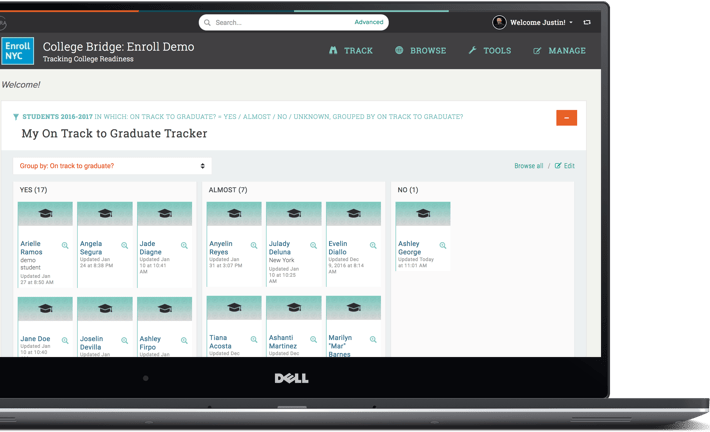Click the filter funnel icon beside Students 2016-2017

(16, 117)
